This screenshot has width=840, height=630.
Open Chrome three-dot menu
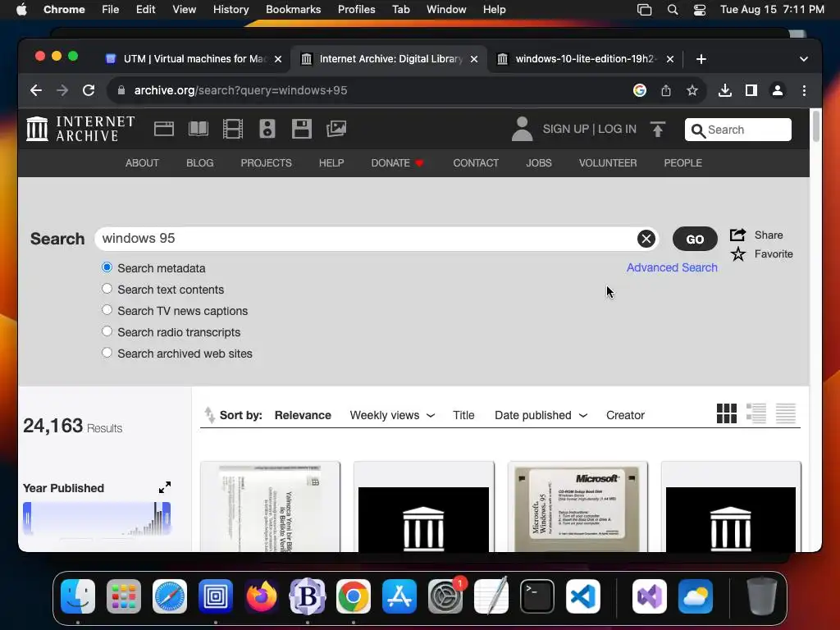tap(804, 90)
